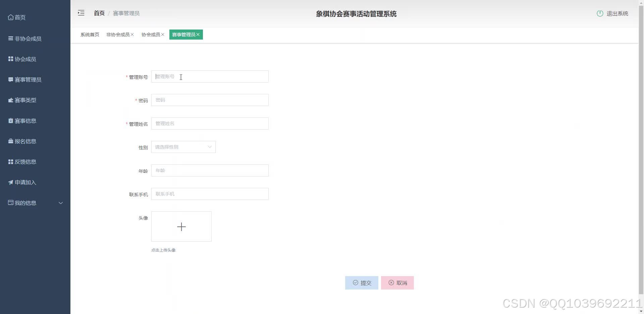Click the 头像 upload box

click(x=181, y=226)
